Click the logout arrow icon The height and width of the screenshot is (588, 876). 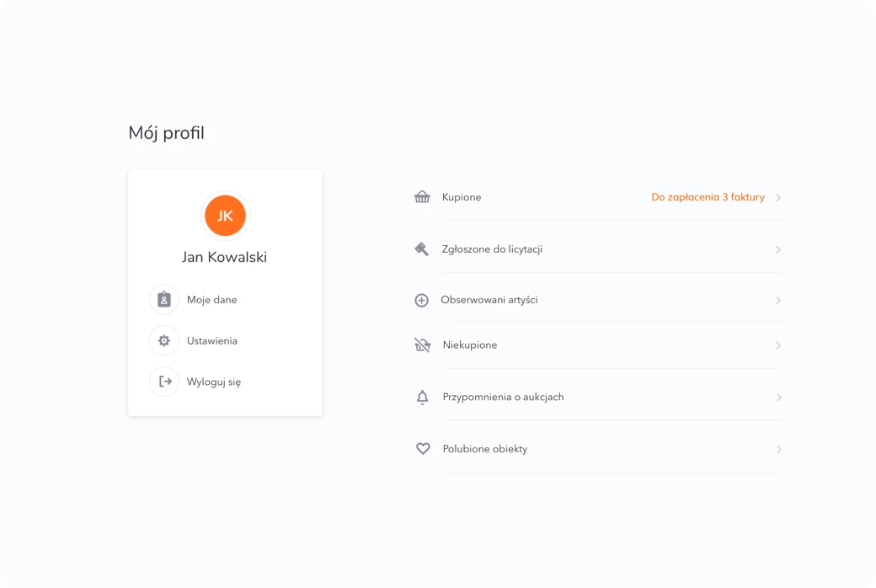coord(164,382)
